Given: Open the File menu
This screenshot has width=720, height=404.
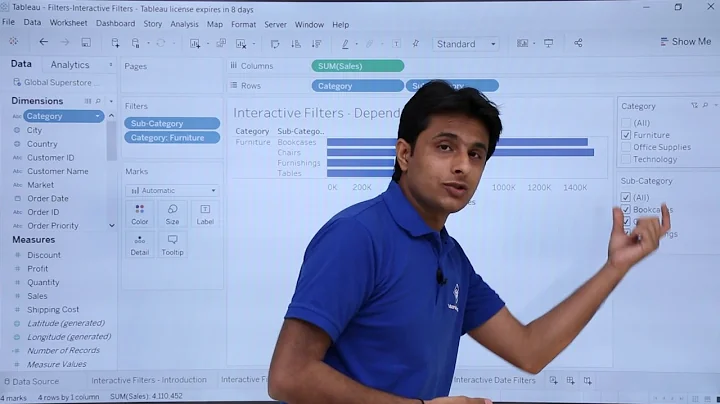Looking at the screenshot, I should (x=8, y=22).
